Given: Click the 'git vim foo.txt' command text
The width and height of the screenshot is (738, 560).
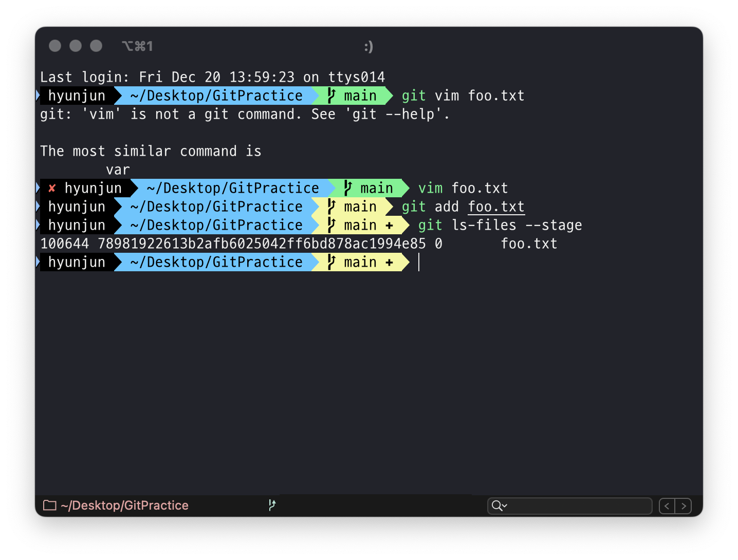Looking at the screenshot, I should pos(463,96).
